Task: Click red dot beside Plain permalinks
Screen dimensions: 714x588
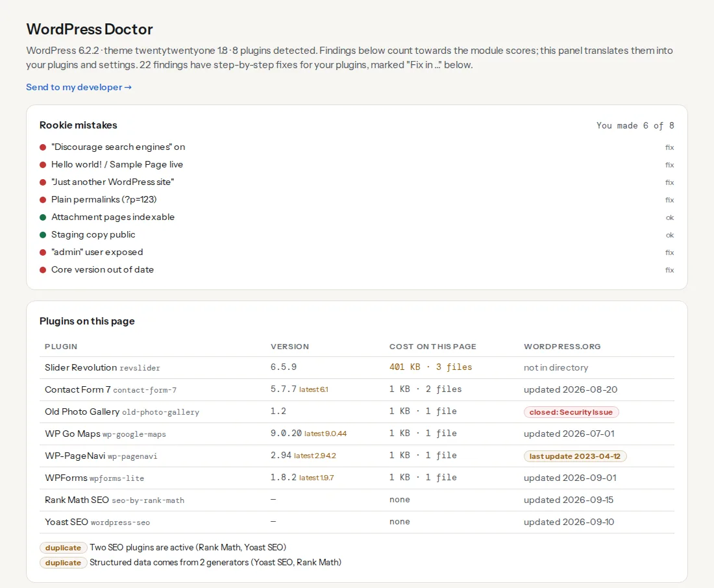Action: coord(43,200)
